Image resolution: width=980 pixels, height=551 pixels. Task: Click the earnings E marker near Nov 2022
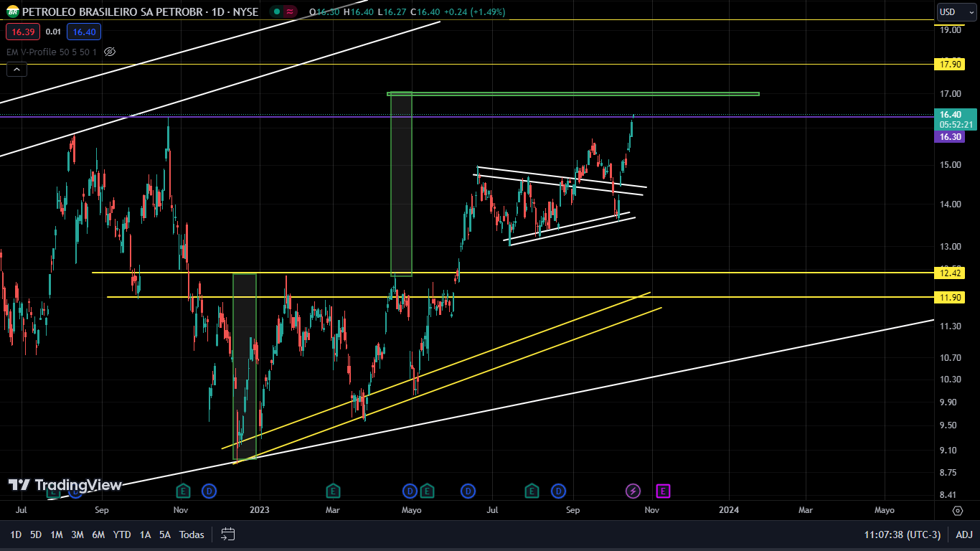pyautogui.click(x=184, y=491)
